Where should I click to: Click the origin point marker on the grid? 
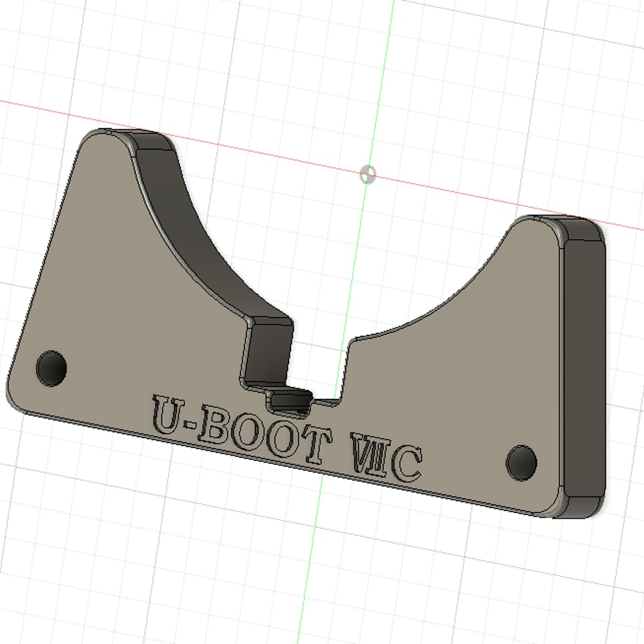coord(368,174)
